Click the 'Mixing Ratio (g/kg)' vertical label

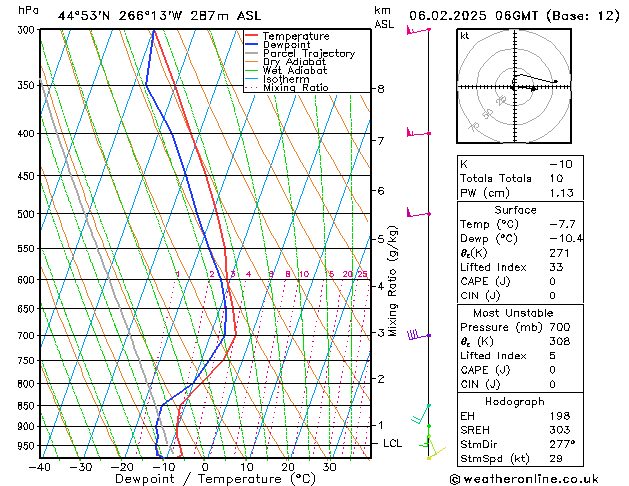click(x=392, y=281)
